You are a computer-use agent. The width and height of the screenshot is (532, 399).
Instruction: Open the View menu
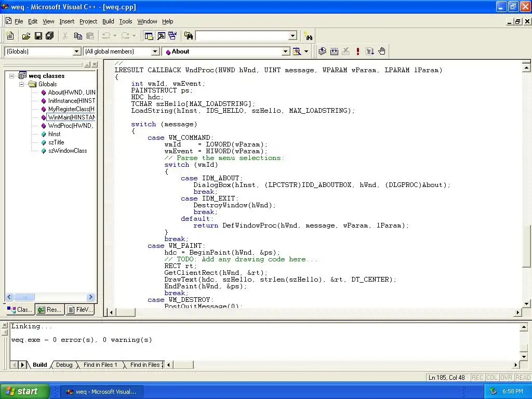48,21
